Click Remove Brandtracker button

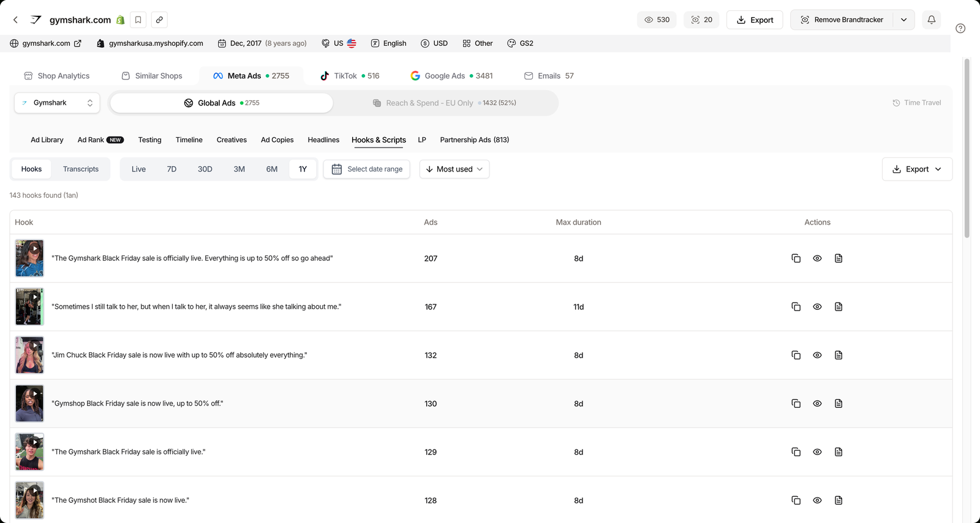click(x=842, y=20)
